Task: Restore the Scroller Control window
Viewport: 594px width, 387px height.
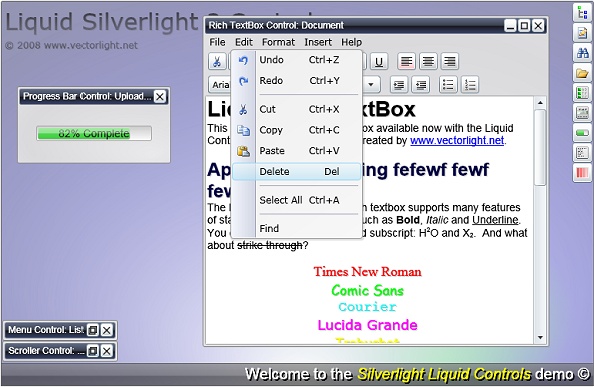Action: pyautogui.click(x=93, y=351)
